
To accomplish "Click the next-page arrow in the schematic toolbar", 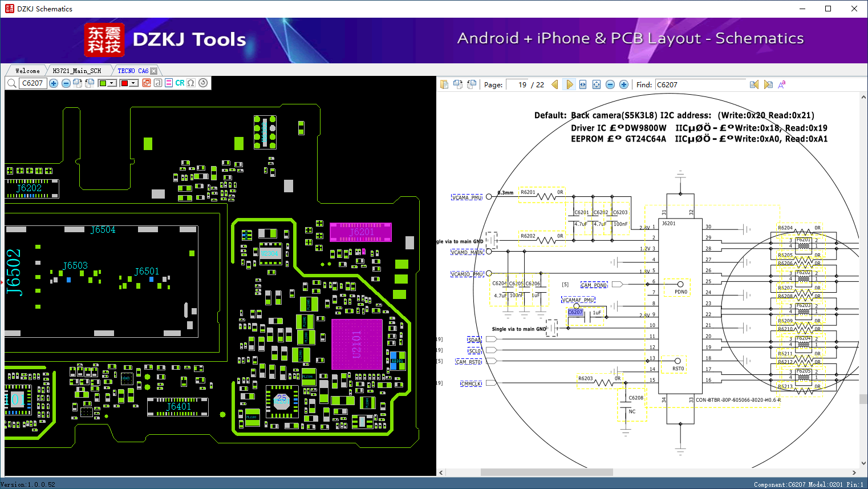I will pyautogui.click(x=569, y=84).
